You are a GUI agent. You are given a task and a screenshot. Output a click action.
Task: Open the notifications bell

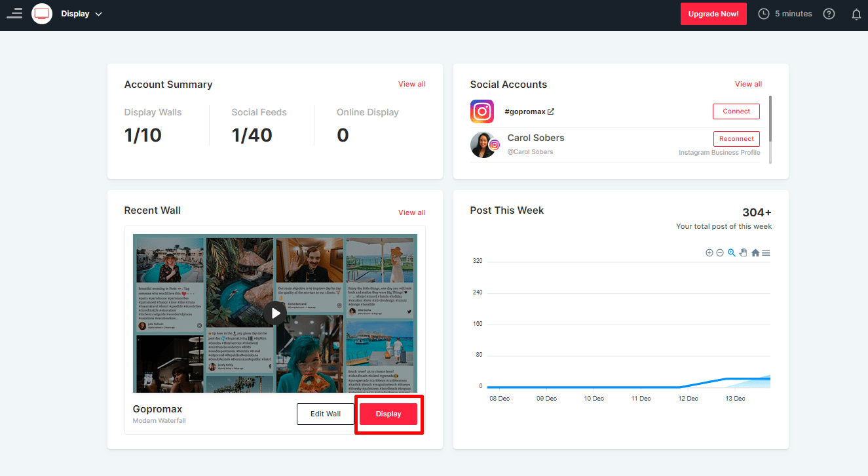[856, 14]
